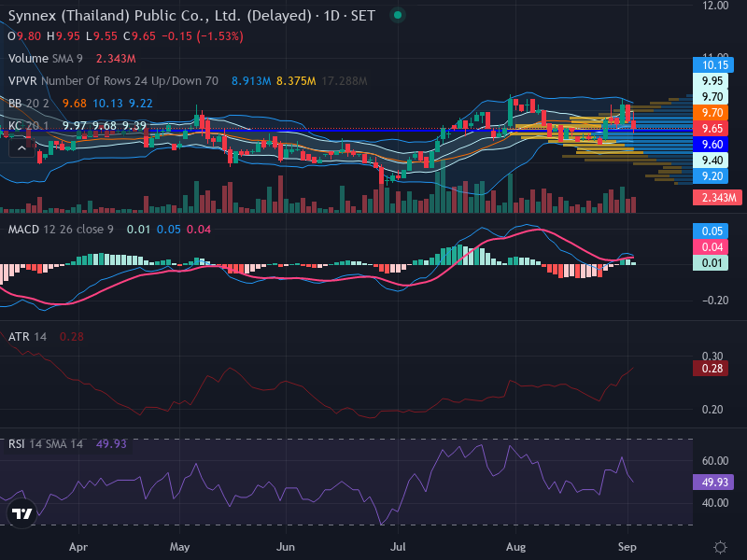Click the BB 10.13 upper band value

tap(107, 104)
